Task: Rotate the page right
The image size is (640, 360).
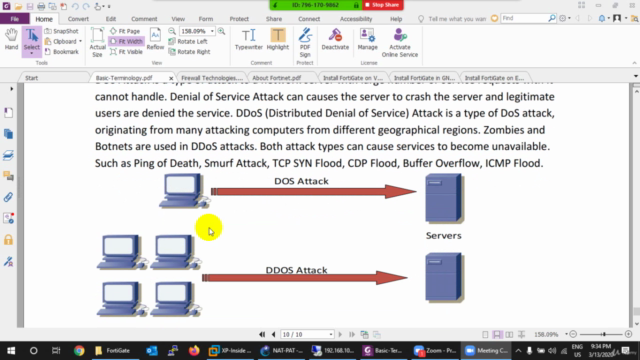Action: tap(189, 52)
